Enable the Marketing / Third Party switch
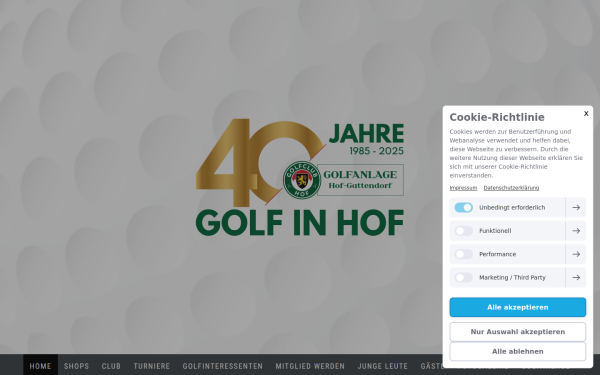 pyautogui.click(x=463, y=277)
